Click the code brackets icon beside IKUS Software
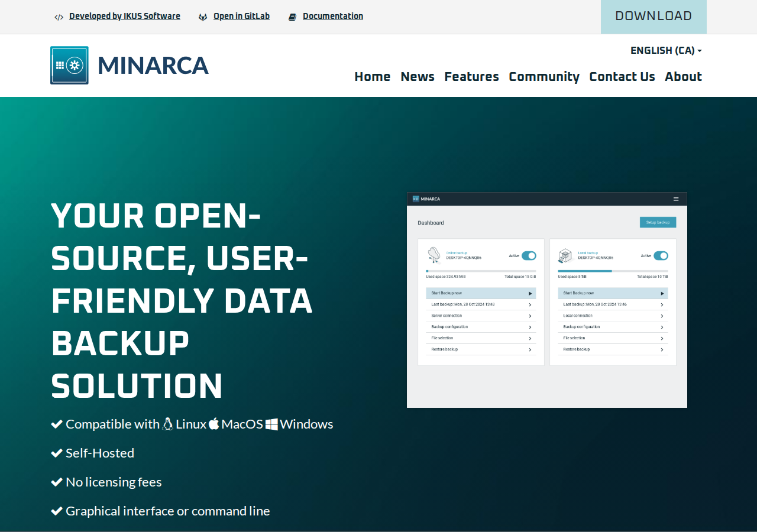This screenshot has width=757, height=532. 59,17
